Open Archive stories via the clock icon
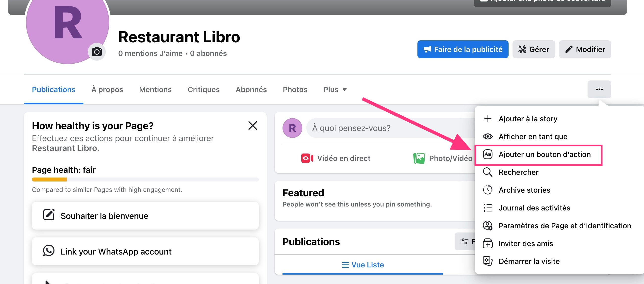The width and height of the screenshot is (644, 284). (488, 190)
